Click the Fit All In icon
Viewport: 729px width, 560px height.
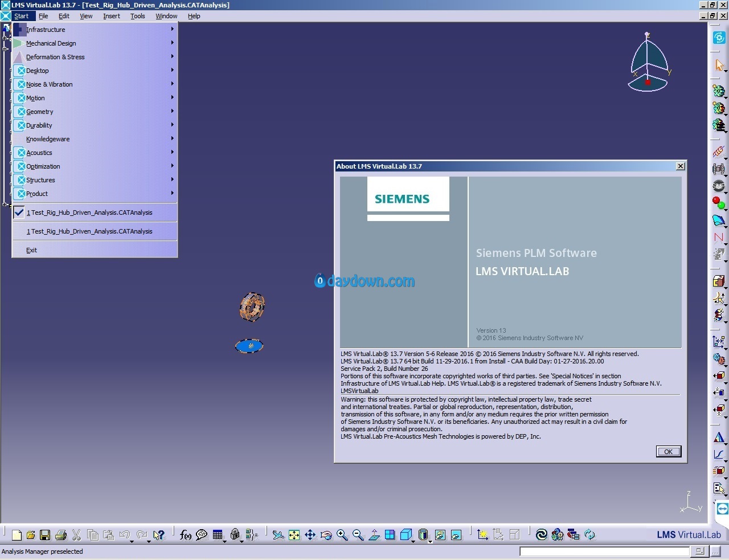(294, 535)
